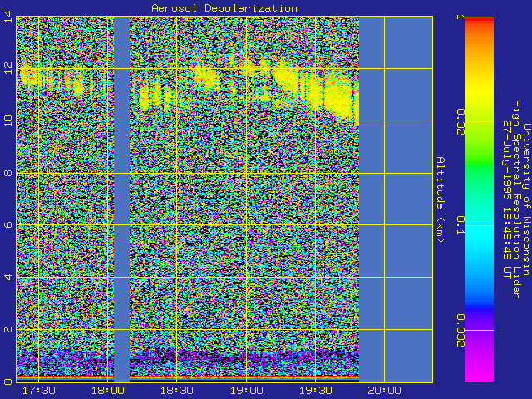Image resolution: width=532 pixels, height=399 pixels.
Task: Click the altitude label 10
Action: (x=8, y=121)
